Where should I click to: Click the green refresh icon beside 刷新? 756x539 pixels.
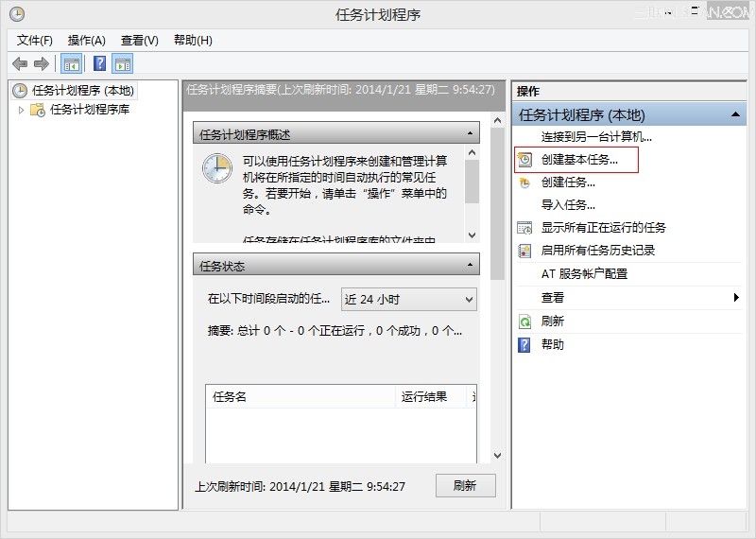pyautogui.click(x=524, y=322)
